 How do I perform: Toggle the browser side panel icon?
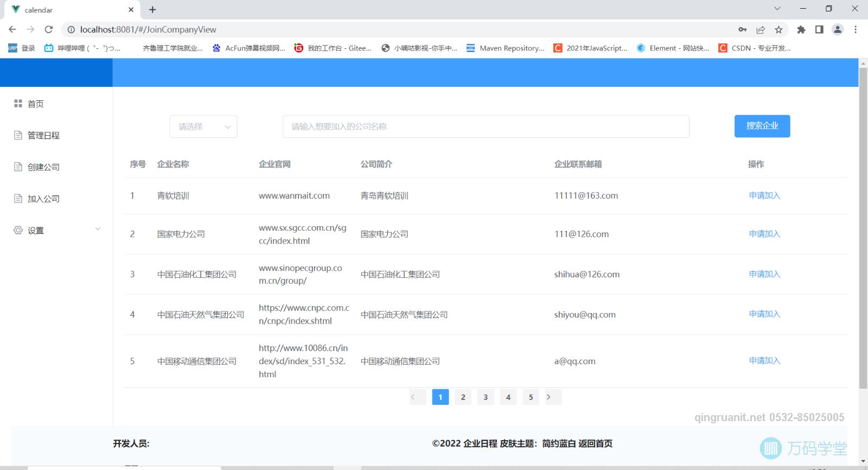pos(819,29)
